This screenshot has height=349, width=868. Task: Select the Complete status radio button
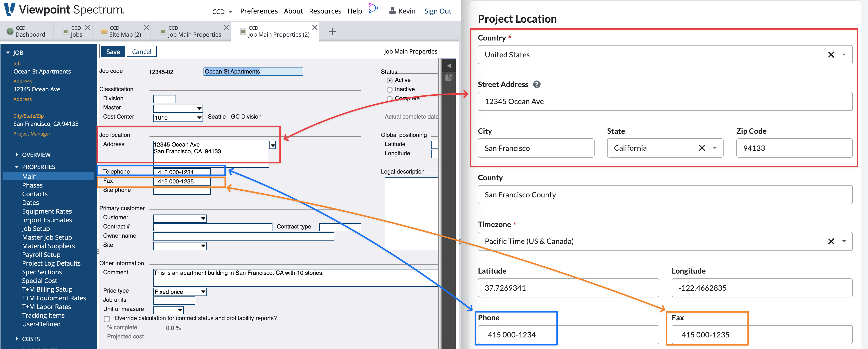point(390,99)
